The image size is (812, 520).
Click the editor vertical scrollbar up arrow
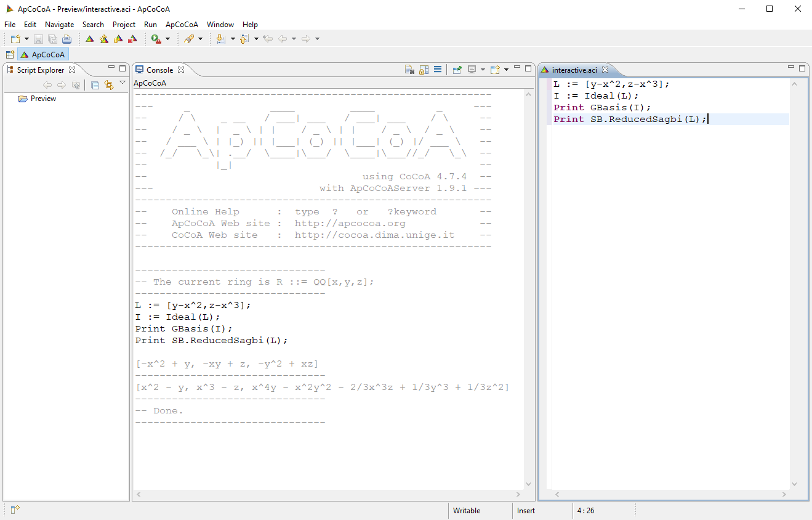(794, 84)
